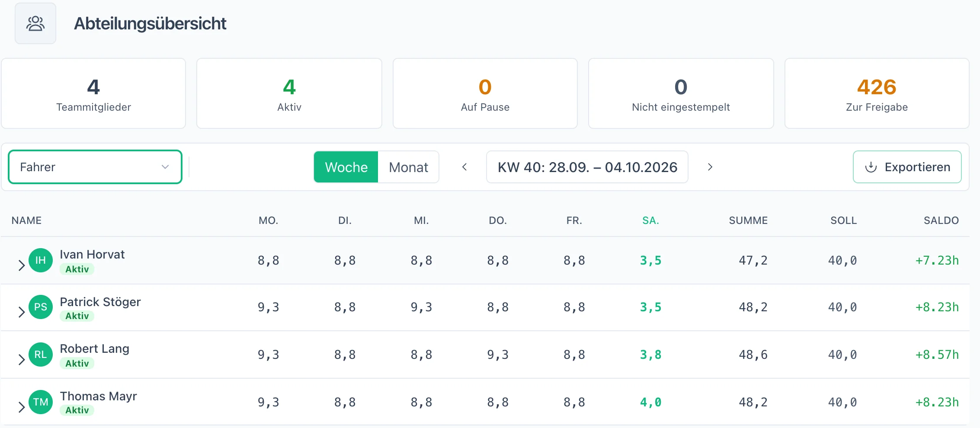Open the Teammitglieder stat card
This screenshot has width=980, height=428.
coord(93,93)
